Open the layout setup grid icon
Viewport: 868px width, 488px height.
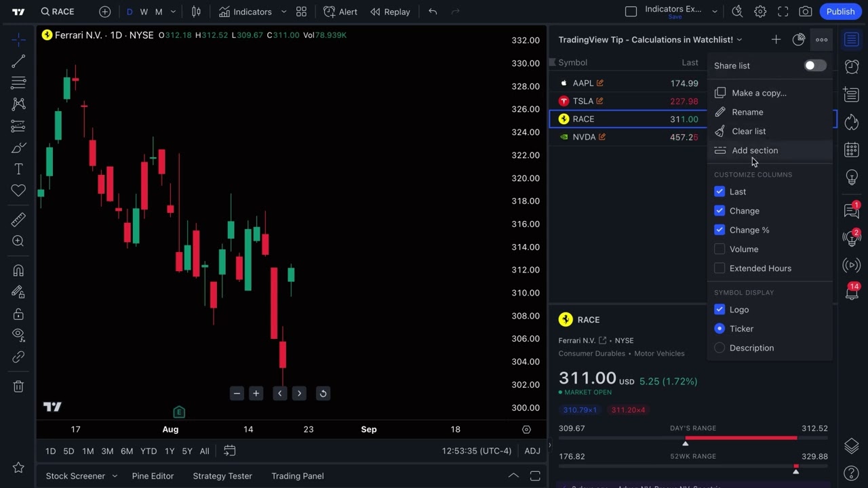(301, 12)
